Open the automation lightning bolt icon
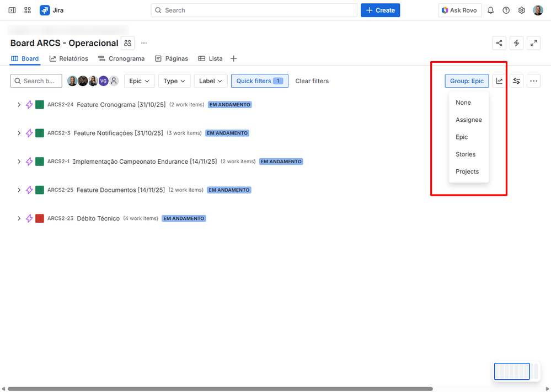This screenshot has width=551, height=392. (x=516, y=42)
